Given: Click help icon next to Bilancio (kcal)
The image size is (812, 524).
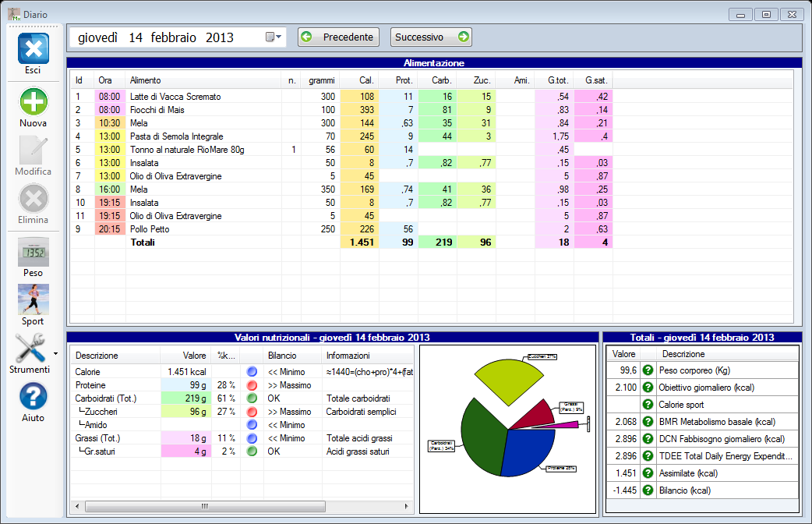Looking at the screenshot, I should pos(648,490).
